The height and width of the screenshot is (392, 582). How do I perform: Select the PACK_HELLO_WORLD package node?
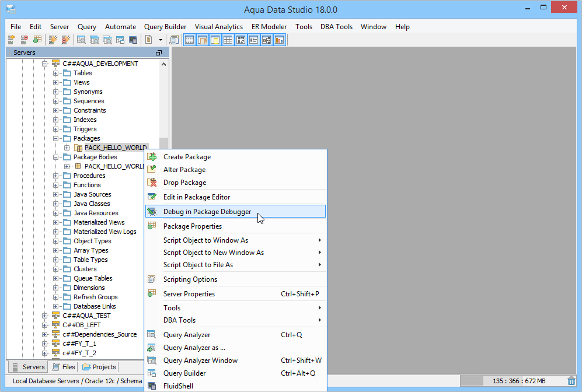[115, 148]
